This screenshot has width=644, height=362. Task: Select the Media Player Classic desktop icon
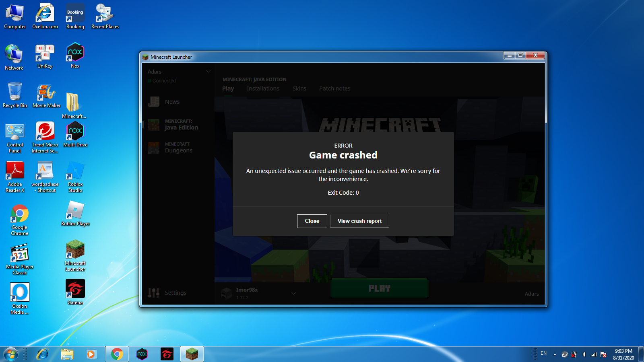coord(20,259)
